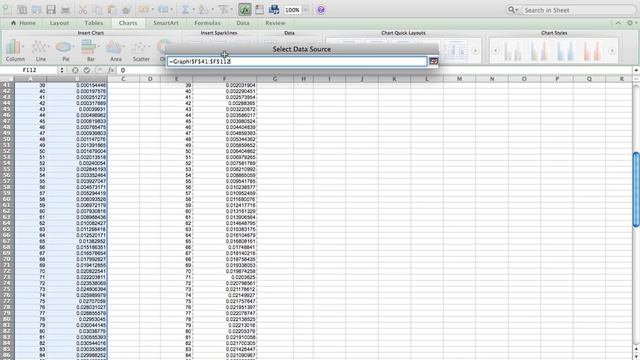Insert an Area chart
The height and width of the screenshot is (360, 640).
[116, 50]
